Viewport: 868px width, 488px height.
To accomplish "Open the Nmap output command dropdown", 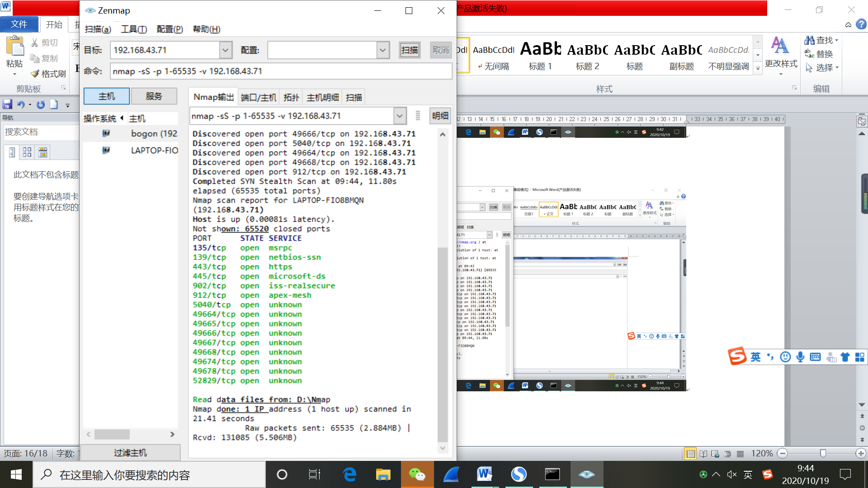I will pyautogui.click(x=399, y=116).
